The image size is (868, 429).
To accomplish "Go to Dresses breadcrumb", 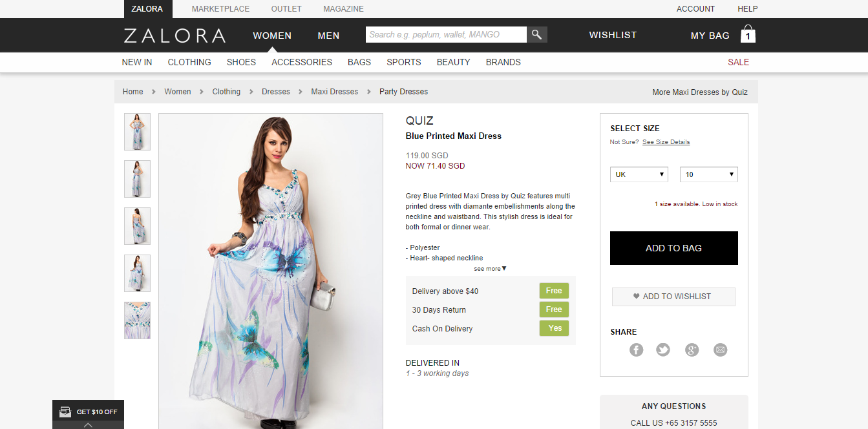I will [x=276, y=92].
